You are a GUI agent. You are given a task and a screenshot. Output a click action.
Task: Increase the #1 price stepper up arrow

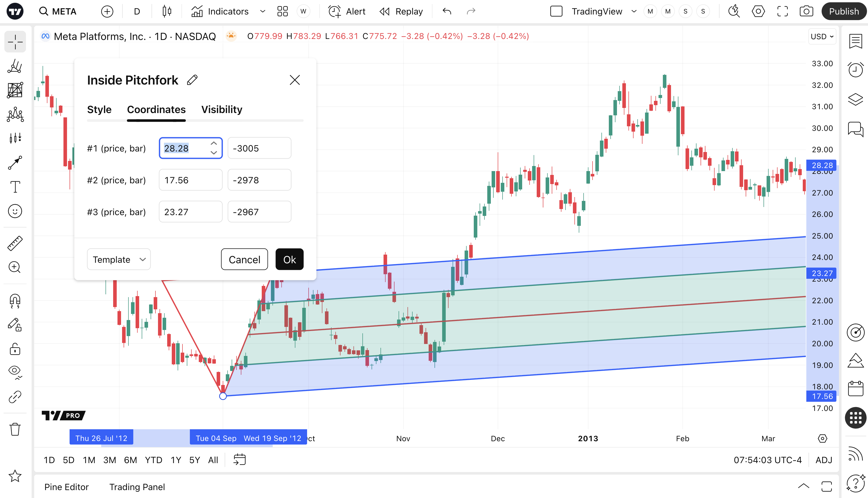[x=214, y=144]
